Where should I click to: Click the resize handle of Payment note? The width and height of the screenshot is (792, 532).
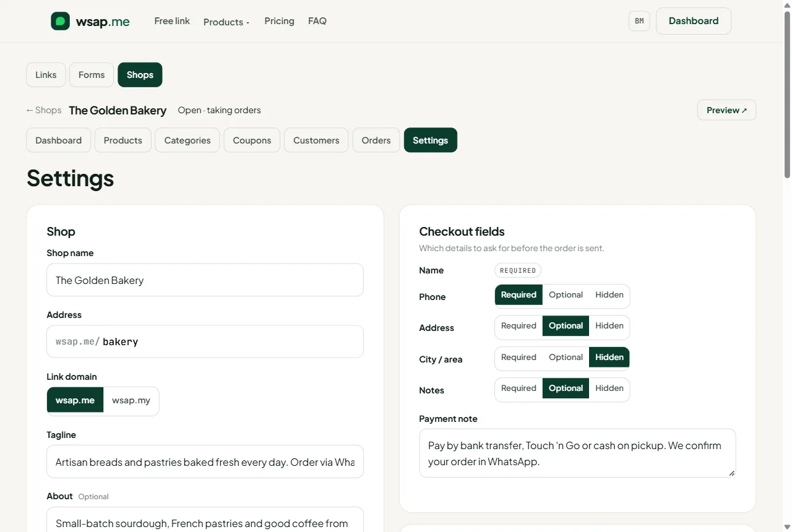pos(731,473)
